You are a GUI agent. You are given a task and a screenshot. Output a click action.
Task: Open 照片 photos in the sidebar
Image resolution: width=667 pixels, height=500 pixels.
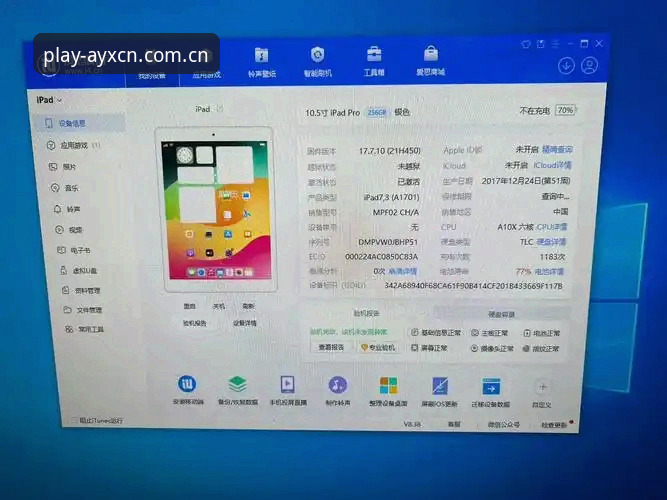(x=63, y=167)
